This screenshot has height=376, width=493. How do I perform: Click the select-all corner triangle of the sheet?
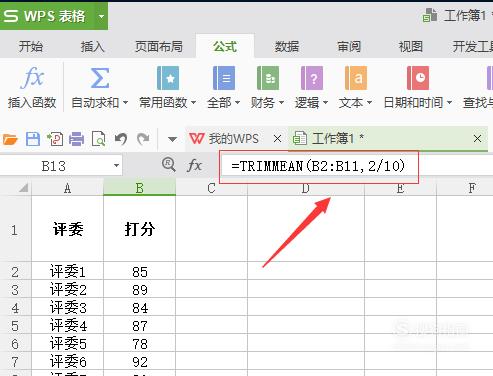pos(23,188)
